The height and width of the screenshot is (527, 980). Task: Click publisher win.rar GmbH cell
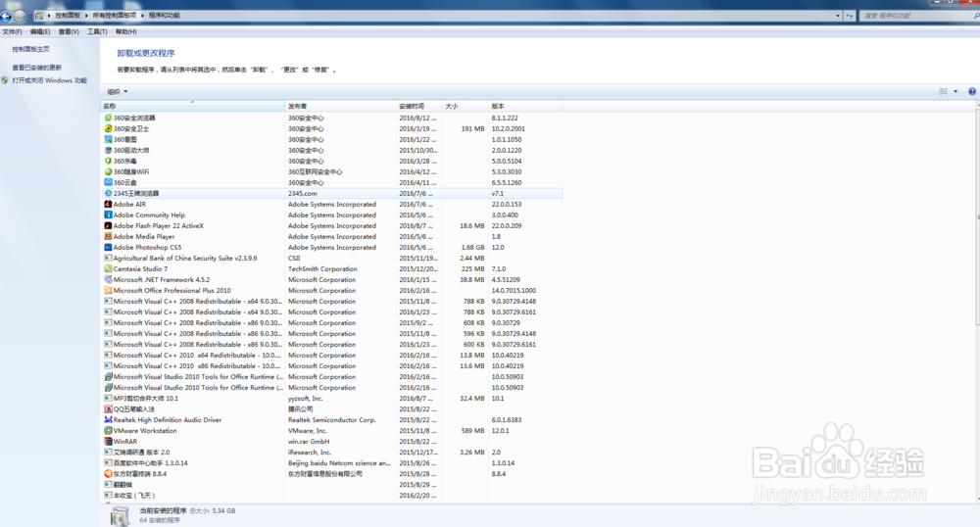[309, 442]
